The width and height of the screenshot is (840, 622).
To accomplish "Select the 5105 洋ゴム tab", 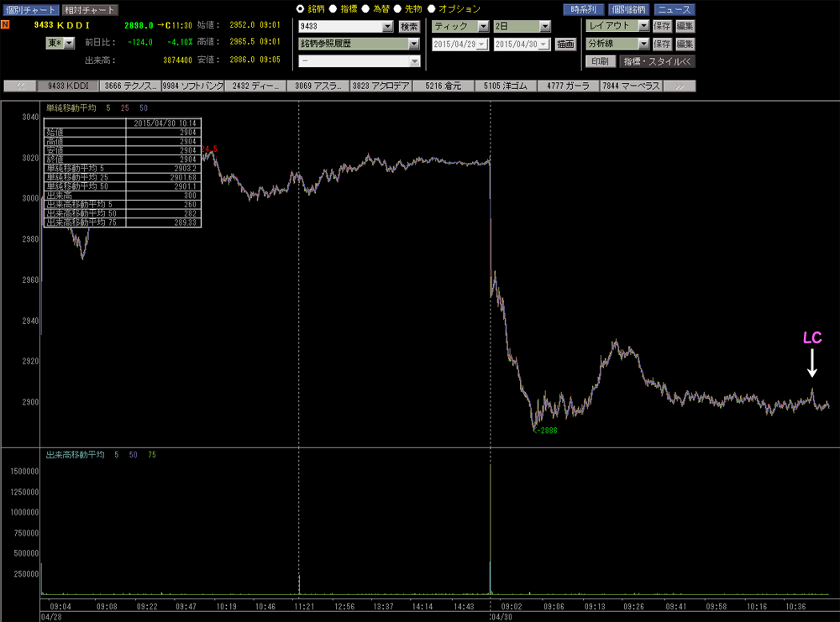I will click(x=506, y=86).
